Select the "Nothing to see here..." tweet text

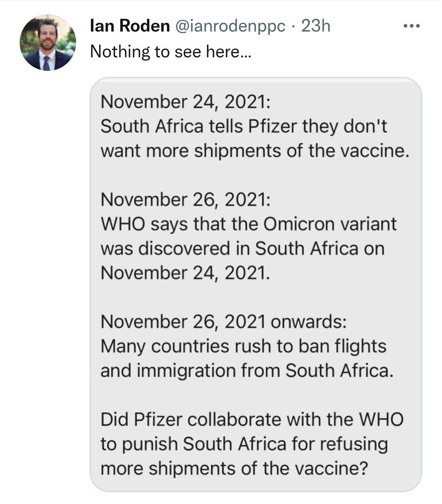tap(171, 51)
